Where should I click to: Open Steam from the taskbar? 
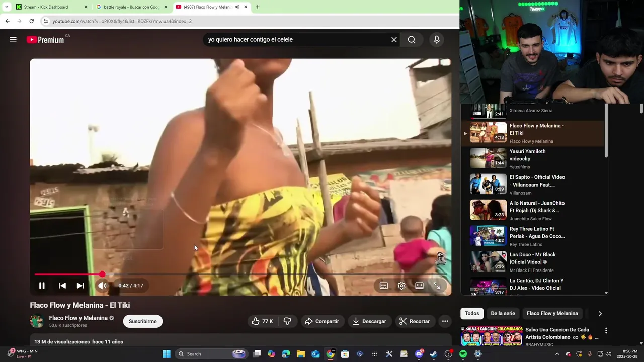[x=433, y=354]
